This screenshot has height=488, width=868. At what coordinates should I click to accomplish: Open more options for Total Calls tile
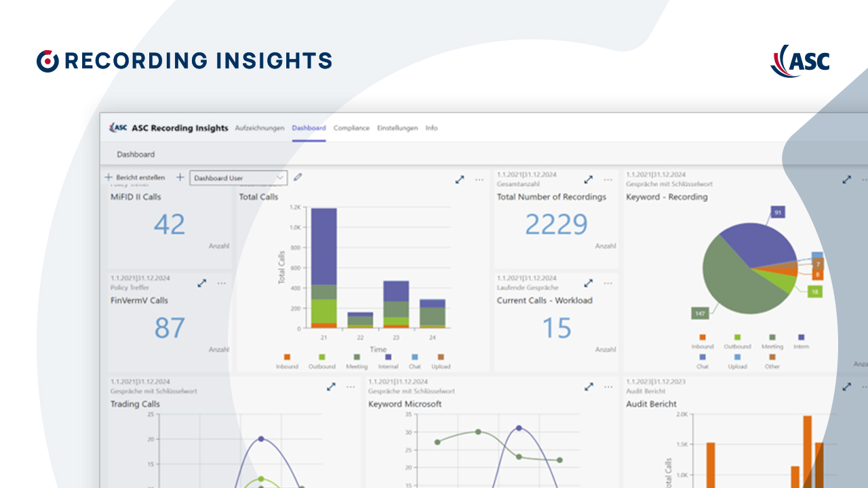(479, 180)
